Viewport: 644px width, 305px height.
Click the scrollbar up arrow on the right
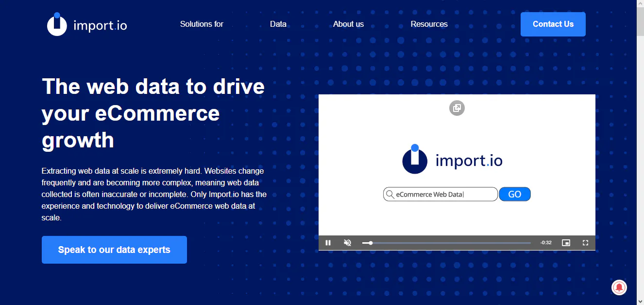click(x=640, y=4)
